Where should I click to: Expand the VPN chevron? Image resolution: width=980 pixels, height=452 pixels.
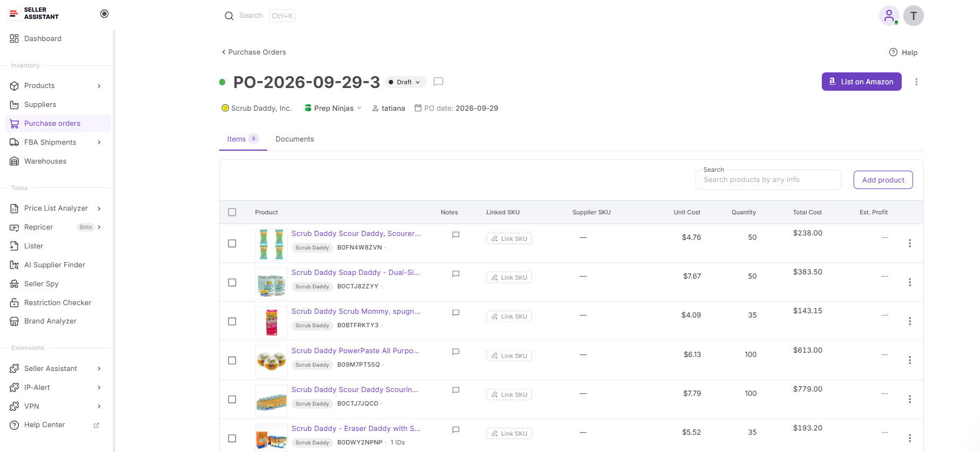point(99,407)
